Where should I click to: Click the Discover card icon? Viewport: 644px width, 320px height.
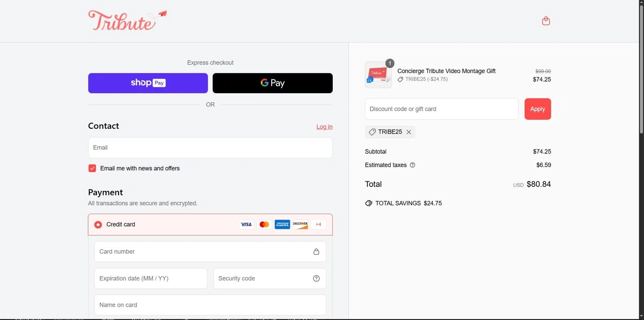tap(301, 224)
